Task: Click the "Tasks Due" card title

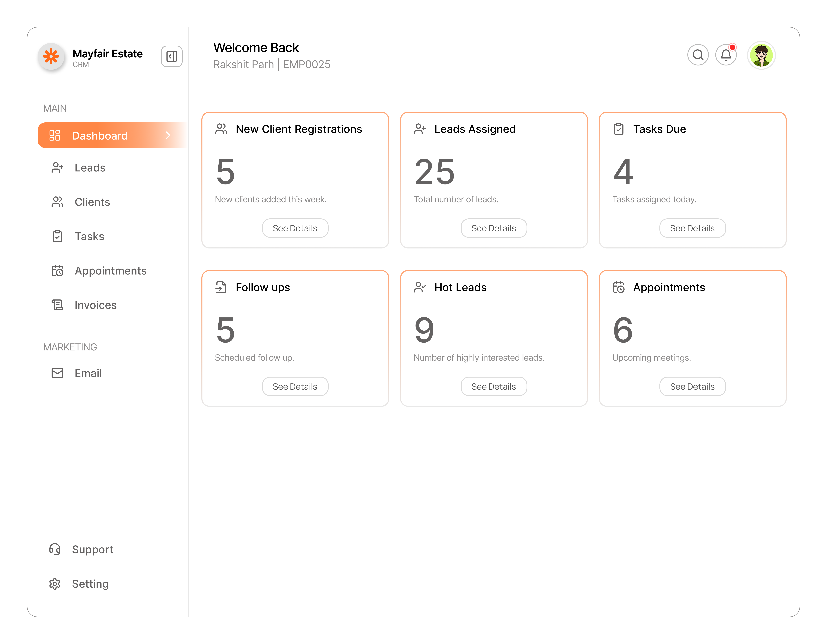Action: tap(659, 129)
